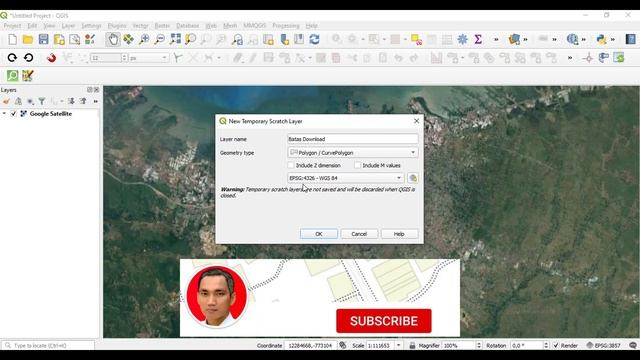Open the Project menu

tap(12, 26)
